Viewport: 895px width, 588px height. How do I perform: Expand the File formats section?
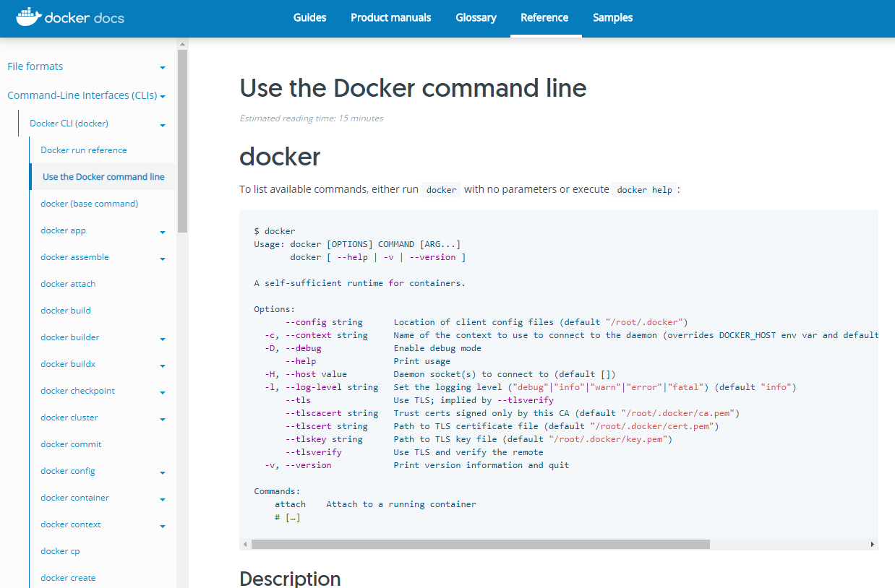[x=163, y=67]
